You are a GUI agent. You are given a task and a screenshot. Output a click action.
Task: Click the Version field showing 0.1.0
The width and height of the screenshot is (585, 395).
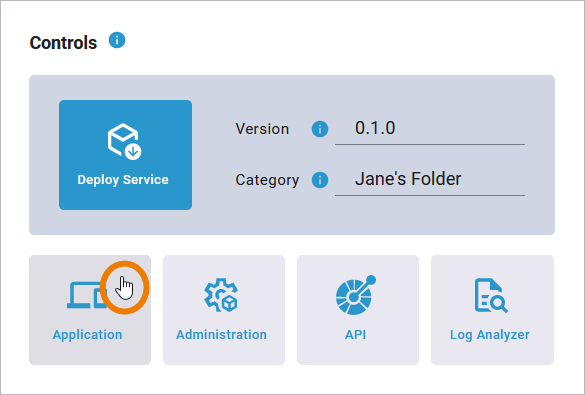click(x=430, y=129)
